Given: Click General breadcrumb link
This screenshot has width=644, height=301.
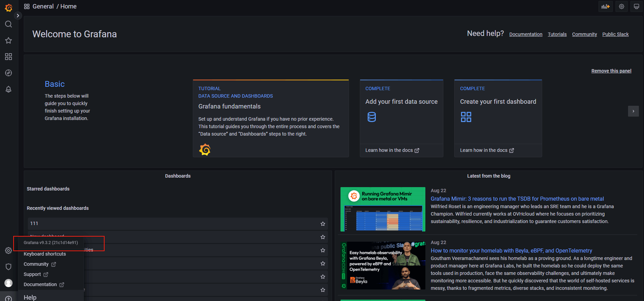Looking at the screenshot, I should click(x=43, y=6).
